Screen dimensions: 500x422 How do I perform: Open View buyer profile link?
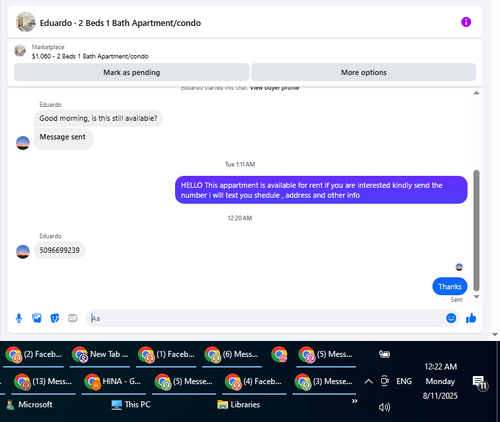pos(274,88)
